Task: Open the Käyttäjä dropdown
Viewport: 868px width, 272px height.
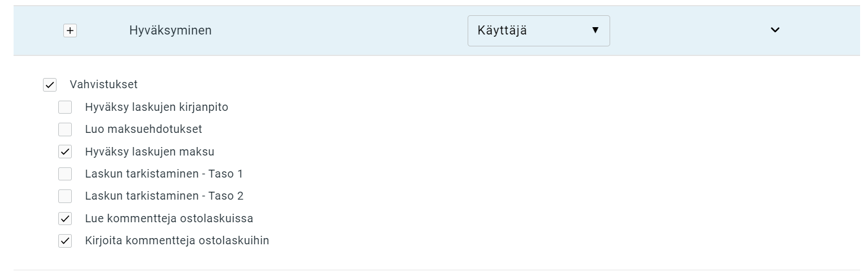Action: coord(538,31)
